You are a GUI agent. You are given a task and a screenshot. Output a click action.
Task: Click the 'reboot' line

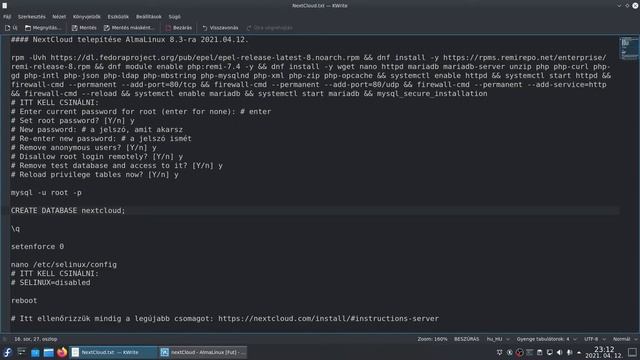pos(24,300)
